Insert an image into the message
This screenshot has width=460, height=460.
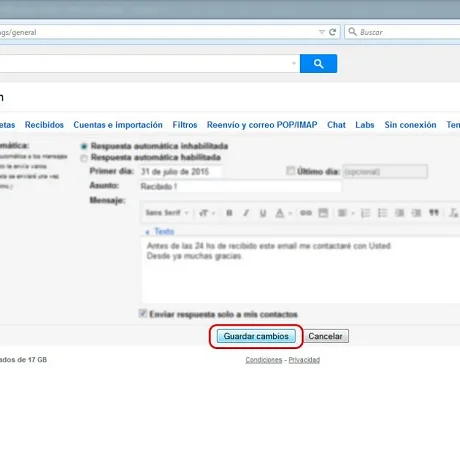click(323, 213)
